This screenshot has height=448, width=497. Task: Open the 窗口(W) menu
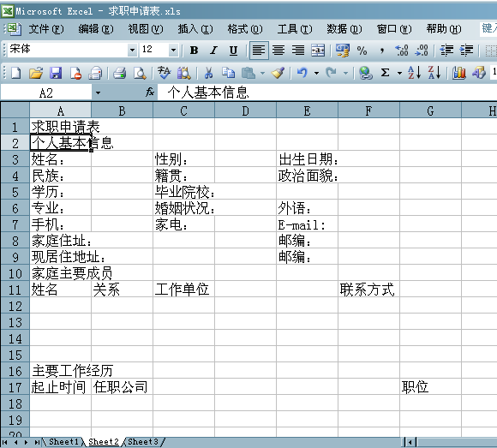tap(394, 29)
